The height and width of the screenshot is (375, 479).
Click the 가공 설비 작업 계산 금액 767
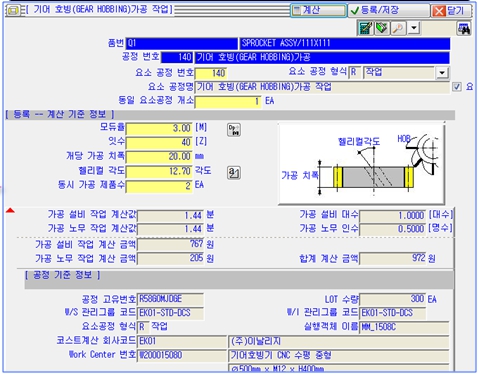[171, 244]
